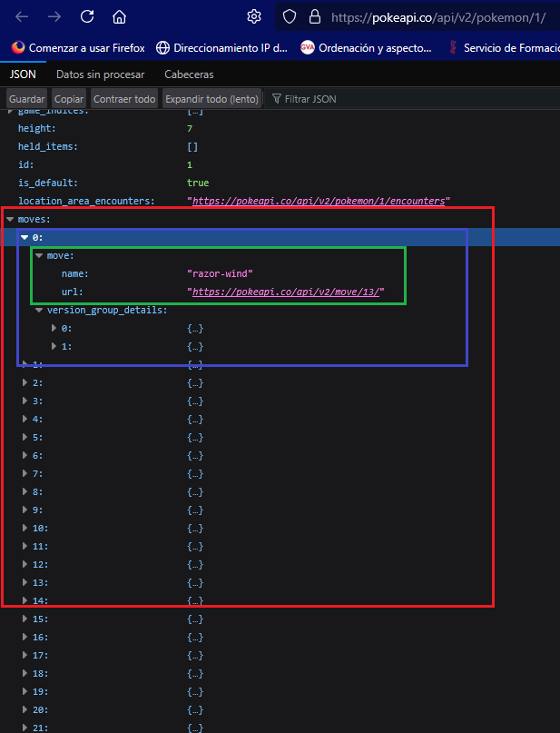Screen dimensions: 560x733
Task: Click Contraer todo button
Action: (x=124, y=99)
